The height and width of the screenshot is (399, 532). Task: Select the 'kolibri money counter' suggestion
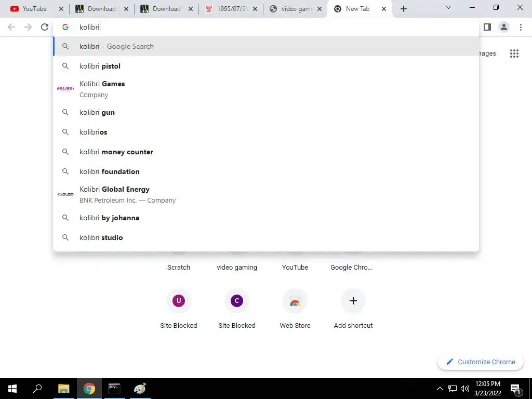(x=266, y=152)
